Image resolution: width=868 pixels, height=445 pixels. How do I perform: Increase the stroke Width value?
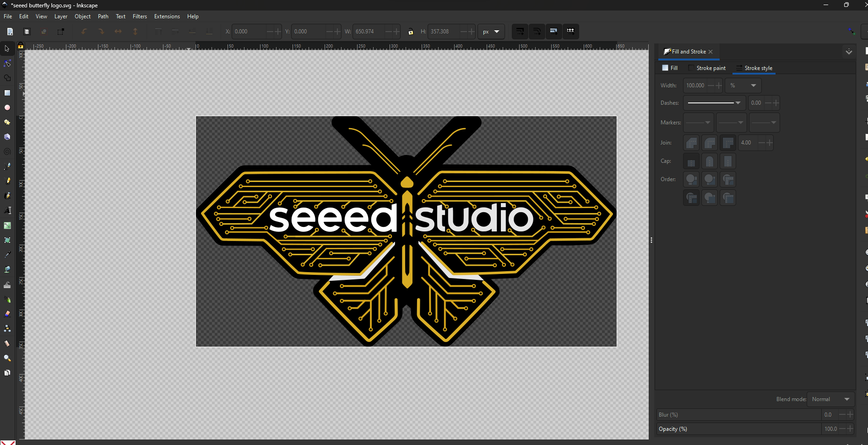click(718, 86)
